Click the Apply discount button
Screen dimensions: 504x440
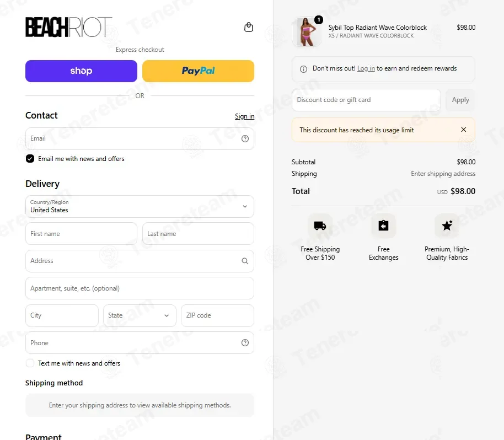pos(460,100)
